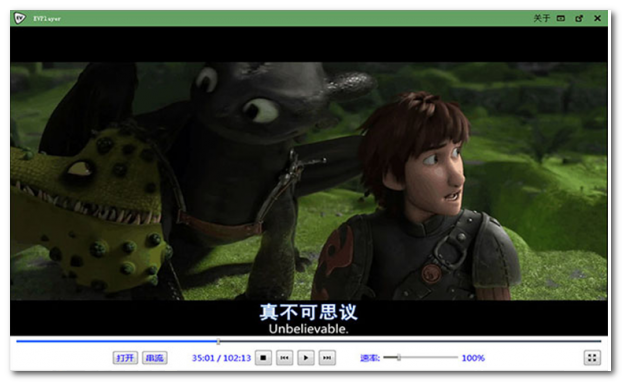The image size is (622, 382).
Task: Click the EVPlayer title text
Action: click(47, 19)
